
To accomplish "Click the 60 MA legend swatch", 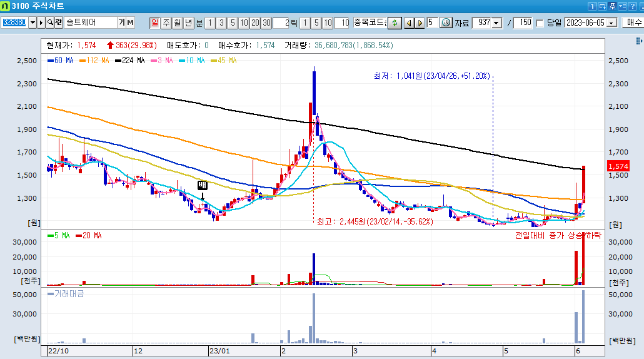I will [51, 61].
